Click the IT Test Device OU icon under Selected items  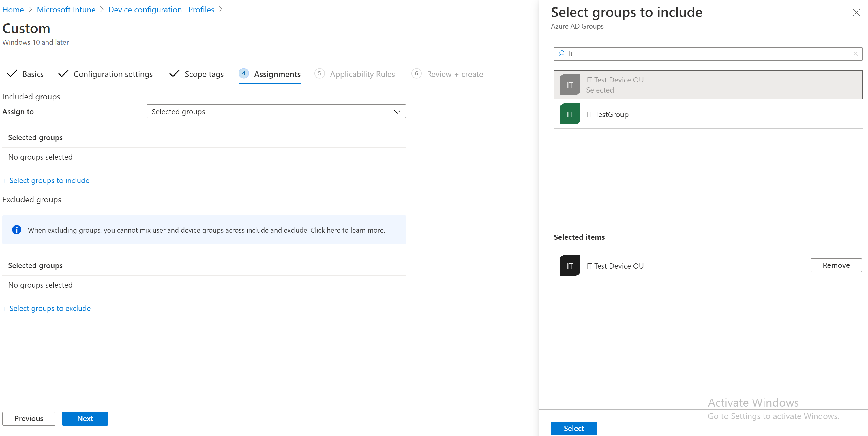tap(569, 265)
